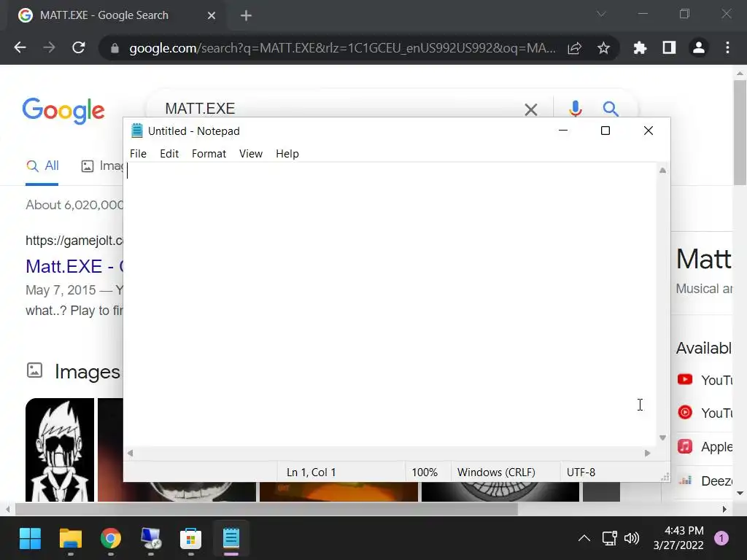Click Notepad horizontal scrollbar left arrow
This screenshot has height=560, width=747.
click(130, 454)
